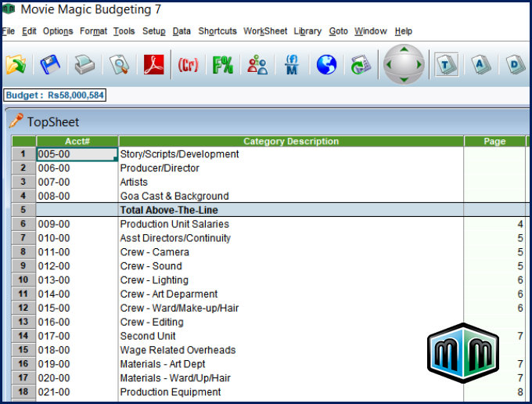
Task: Open the Help menu
Action: coord(404,31)
